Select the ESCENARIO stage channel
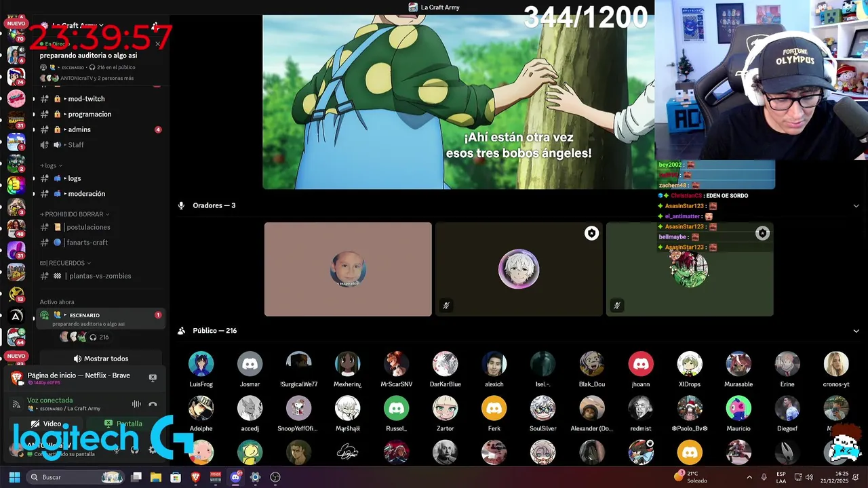868x488 pixels. (100, 319)
